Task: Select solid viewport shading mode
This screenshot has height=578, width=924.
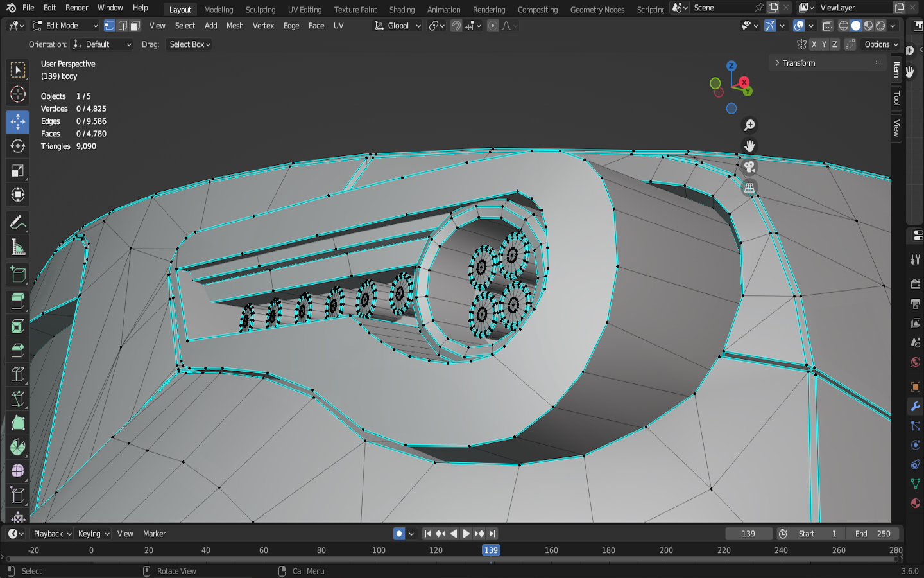Action: point(856,26)
